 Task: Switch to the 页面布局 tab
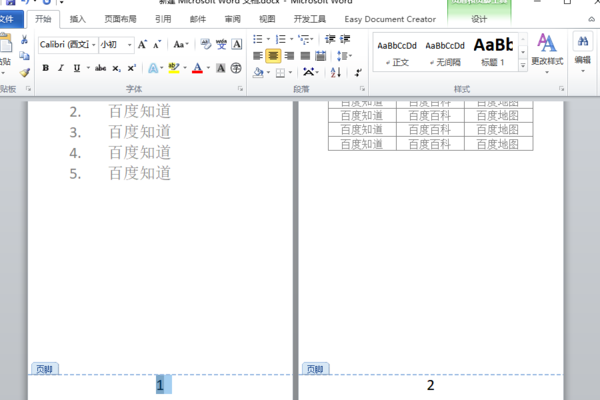pyautogui.click(x=121, y=19)
